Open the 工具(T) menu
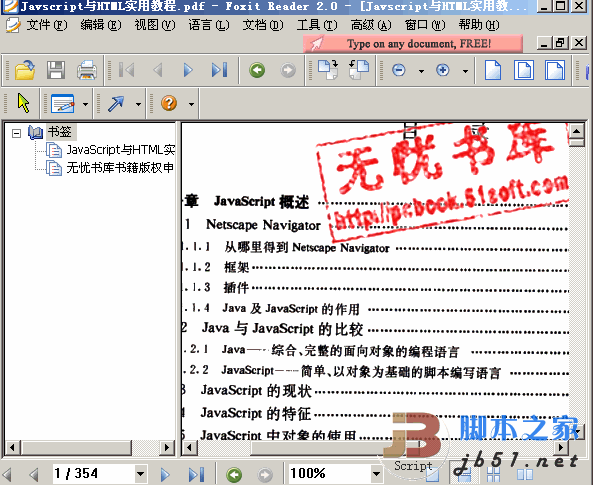 click(317, 25)
